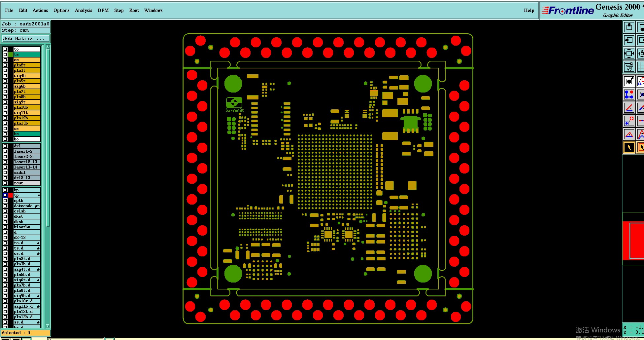Image resolution: width=644 pixels, height=340 pixels.
Task: Open the Actions menu
Action: (40, 10)
